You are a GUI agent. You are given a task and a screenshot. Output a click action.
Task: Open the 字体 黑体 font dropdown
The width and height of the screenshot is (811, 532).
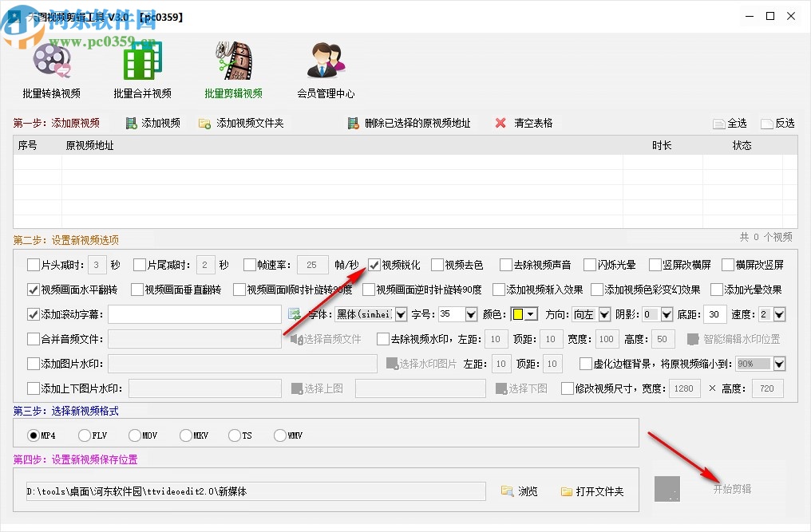point(401,313)
